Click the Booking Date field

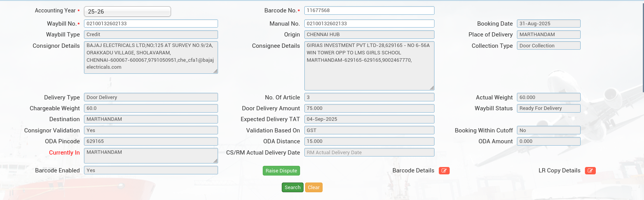(x=548, y=24)
